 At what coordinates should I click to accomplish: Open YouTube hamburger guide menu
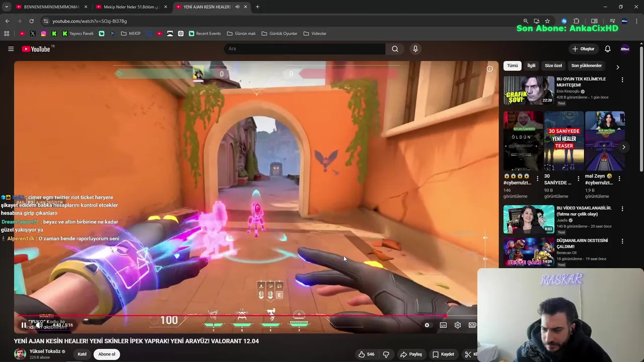tap(11, 49)
